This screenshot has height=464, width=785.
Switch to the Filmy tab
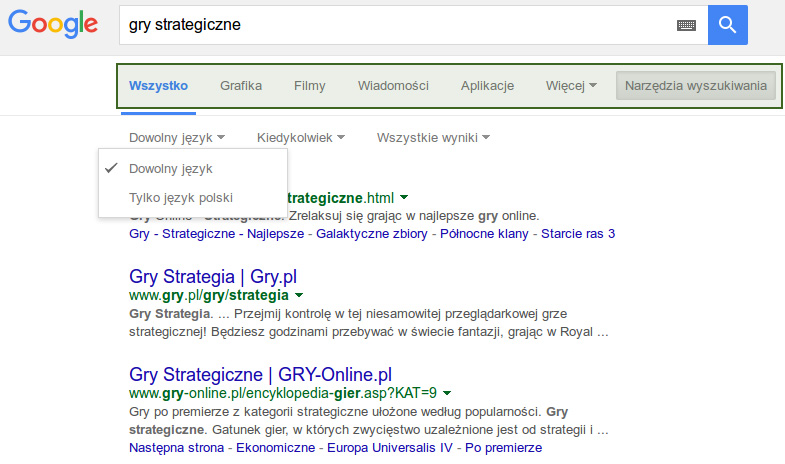point(310,86)
